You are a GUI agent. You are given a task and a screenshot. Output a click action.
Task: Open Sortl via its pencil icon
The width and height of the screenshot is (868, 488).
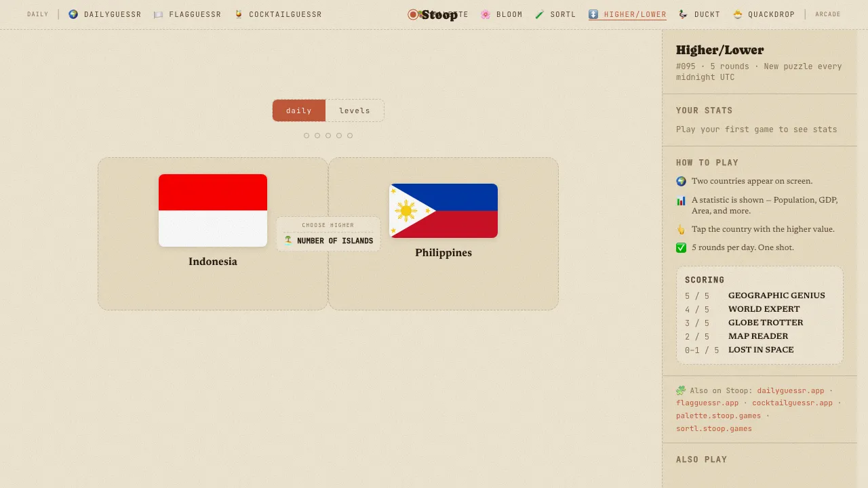[x=540, y=14]
